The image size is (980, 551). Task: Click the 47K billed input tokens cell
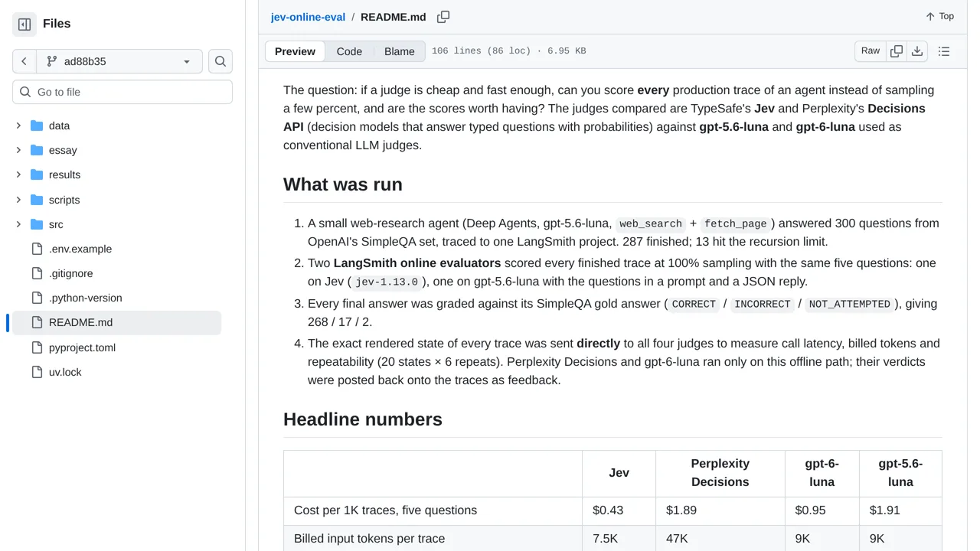(x=720, y=539)
